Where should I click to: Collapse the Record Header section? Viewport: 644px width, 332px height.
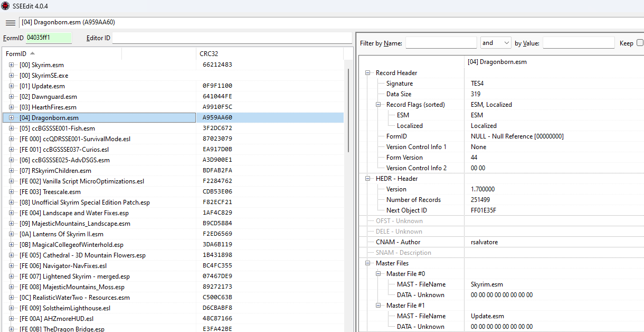pos(367,72)
